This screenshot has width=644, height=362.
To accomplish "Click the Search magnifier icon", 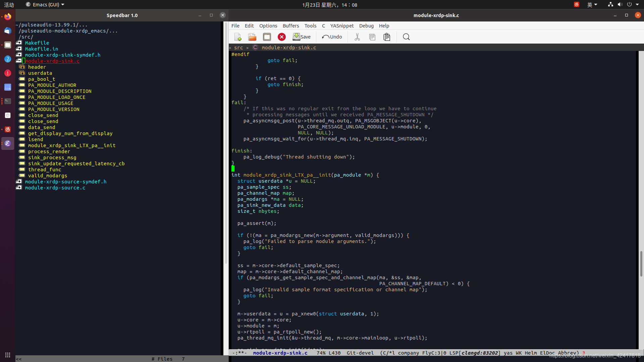I will [x=406, y=37].
